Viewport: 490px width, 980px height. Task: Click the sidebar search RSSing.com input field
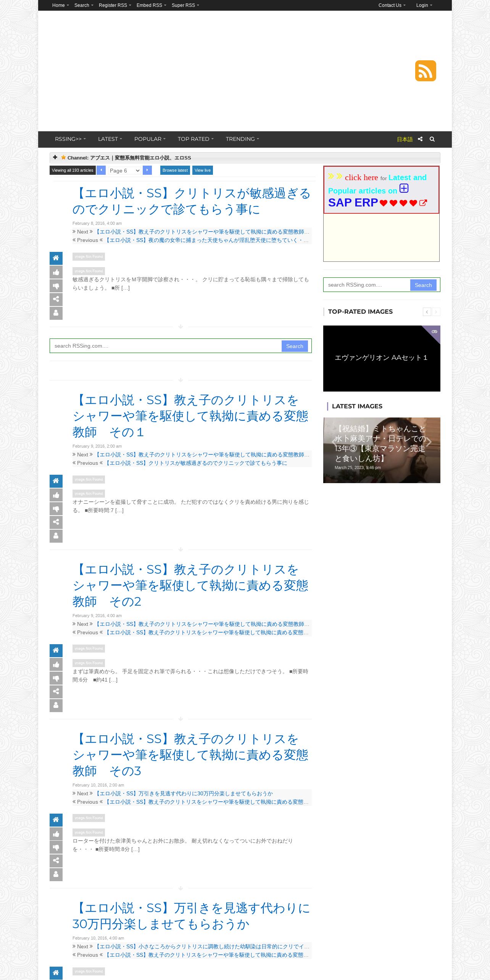click(x=367, y=285)
